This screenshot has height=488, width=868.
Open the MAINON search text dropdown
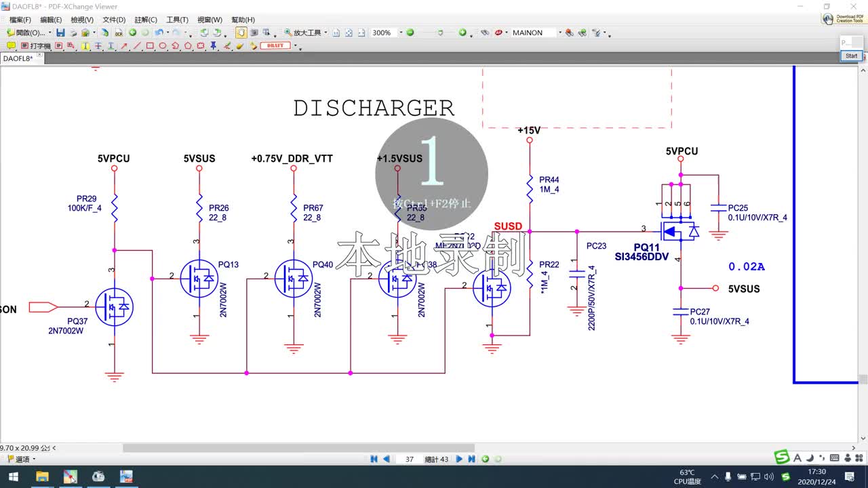click(560, 33)
